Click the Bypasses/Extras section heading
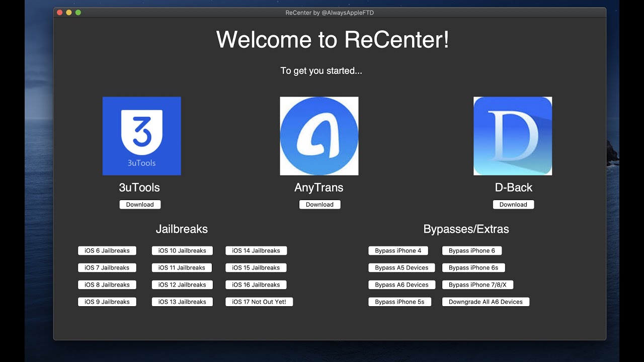Viewport: 644px width, 362px height. pos(466,229)
